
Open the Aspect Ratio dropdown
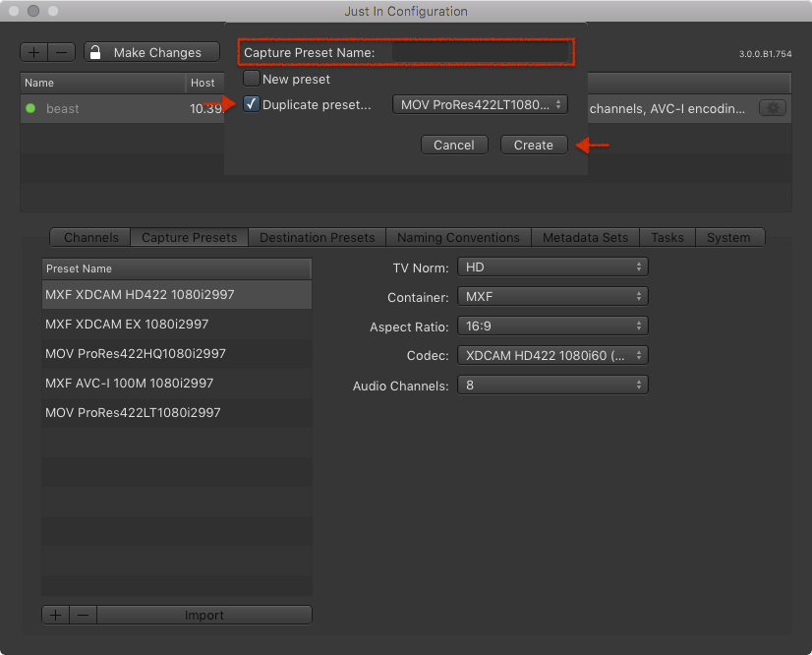click(x=552, y=326)
